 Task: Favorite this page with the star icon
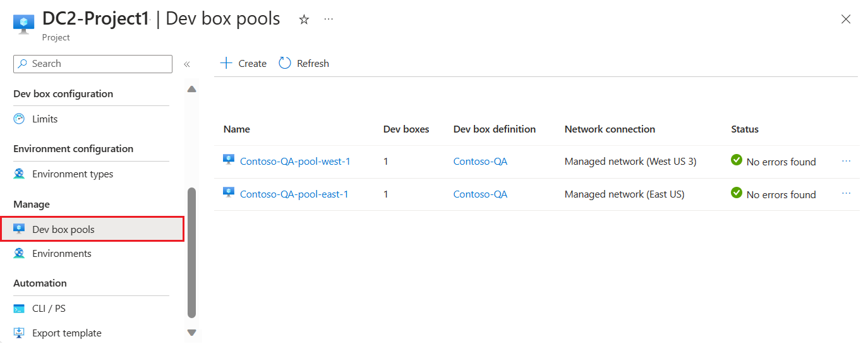point(304,20)
